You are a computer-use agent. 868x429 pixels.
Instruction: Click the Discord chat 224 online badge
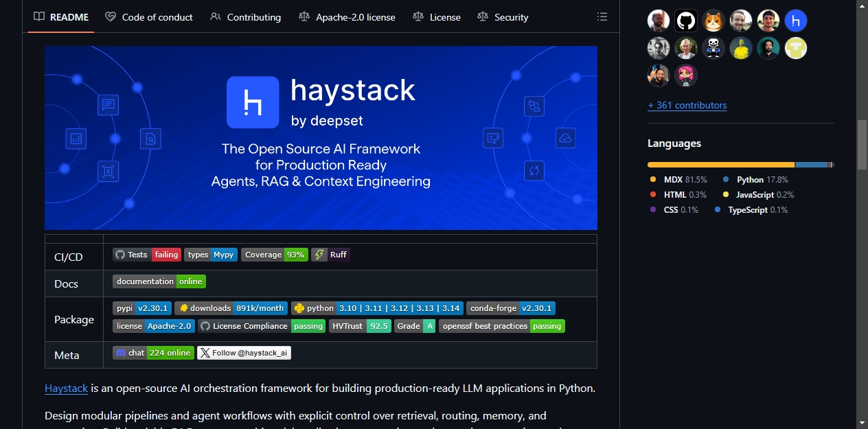coord(154,353)
